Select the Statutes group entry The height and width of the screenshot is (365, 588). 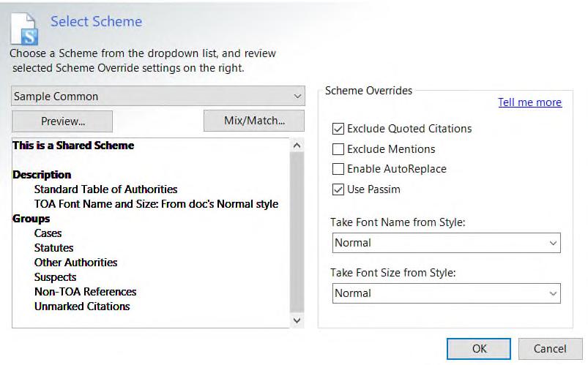coord(53,248)
